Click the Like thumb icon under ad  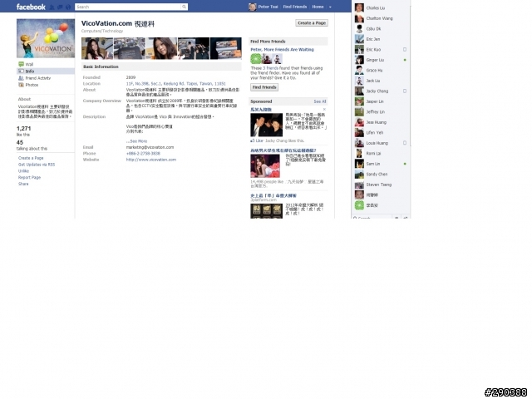click(x=253, y=140)
